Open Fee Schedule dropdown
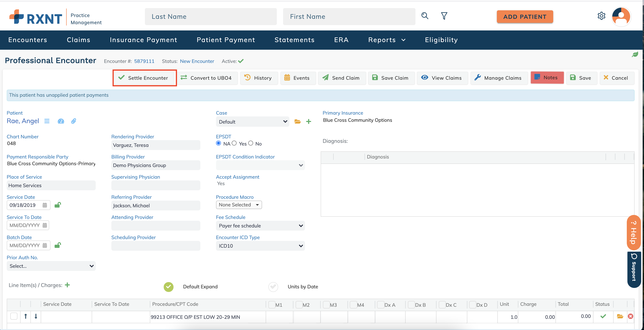 (260, 226)
